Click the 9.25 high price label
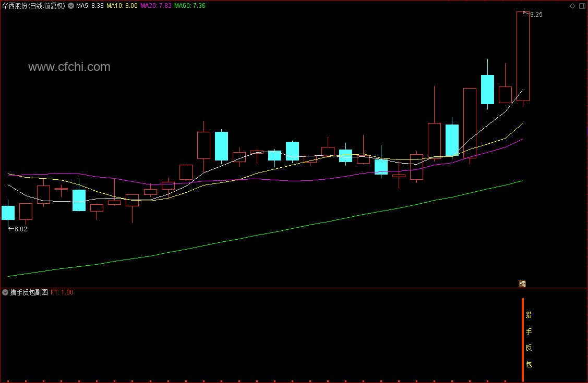 coord(536,15)
